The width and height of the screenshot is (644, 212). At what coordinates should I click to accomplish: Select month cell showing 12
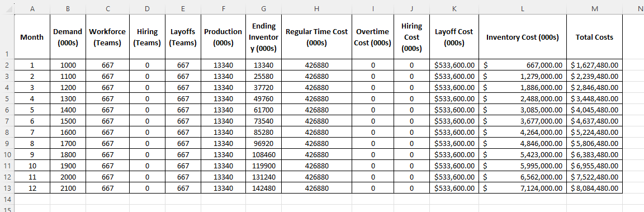(x=32, y=188)
